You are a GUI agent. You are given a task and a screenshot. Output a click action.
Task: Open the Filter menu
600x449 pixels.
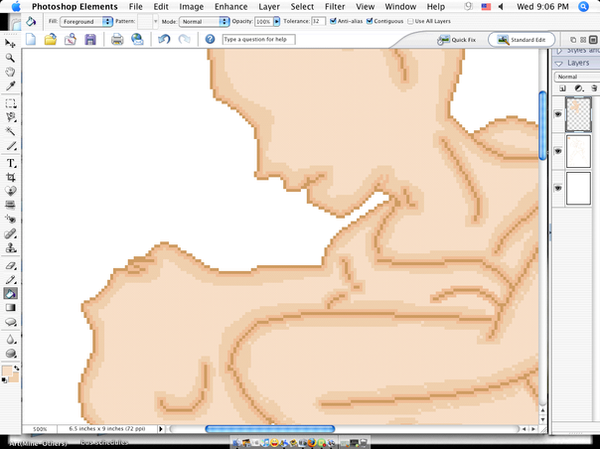click(335, 7)
